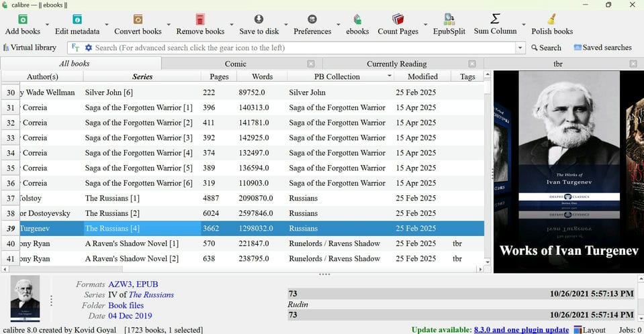Open the Virtual library menu

[30, 48]
